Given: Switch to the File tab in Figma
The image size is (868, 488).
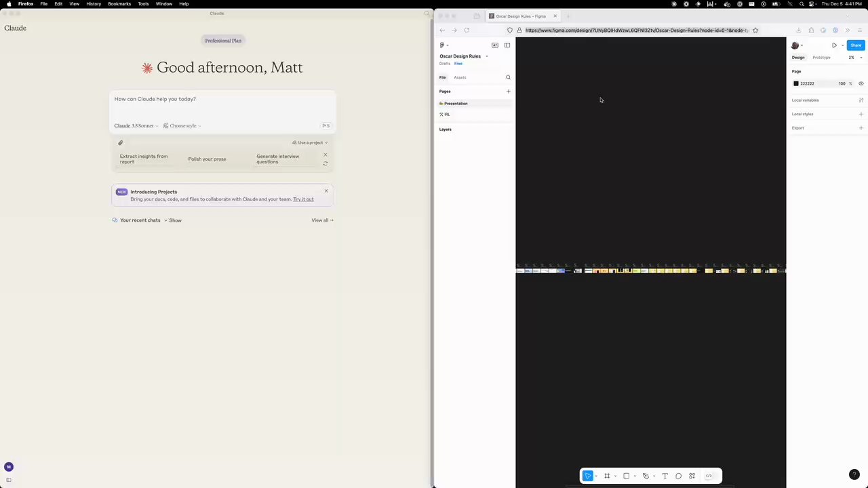Looking at the screenshot, I should (443, 77).
